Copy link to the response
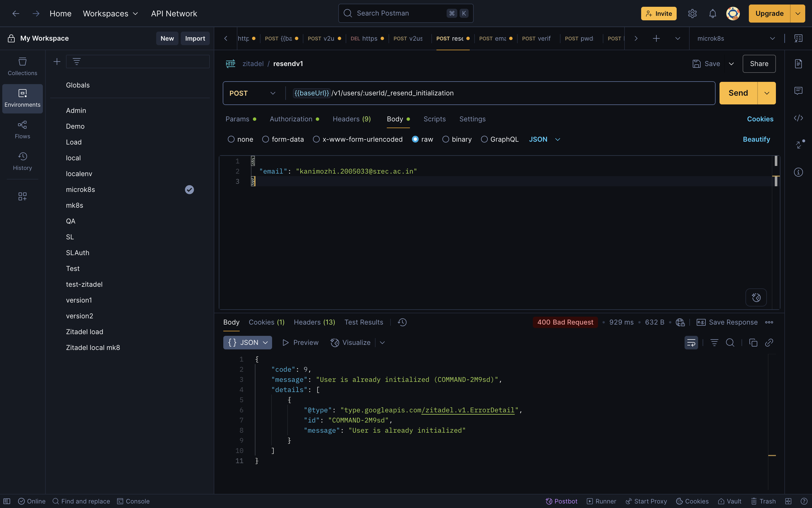 click(769, 342)
